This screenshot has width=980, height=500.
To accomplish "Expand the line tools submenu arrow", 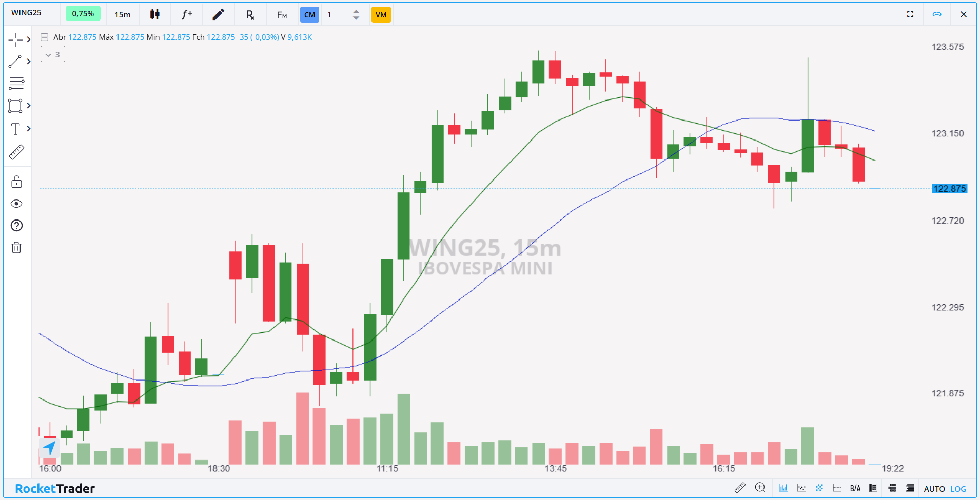I will (29, 62).
